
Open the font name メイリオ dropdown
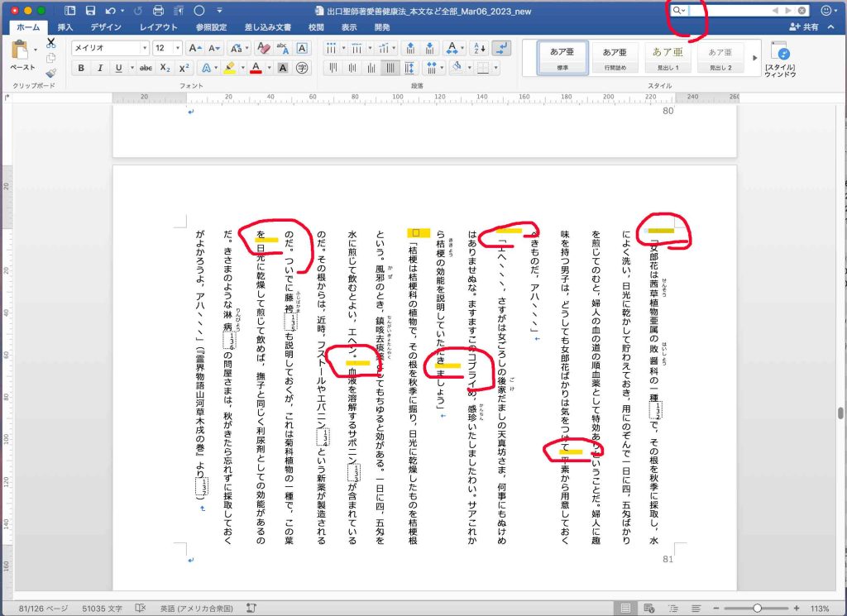(x=145, y=48)
